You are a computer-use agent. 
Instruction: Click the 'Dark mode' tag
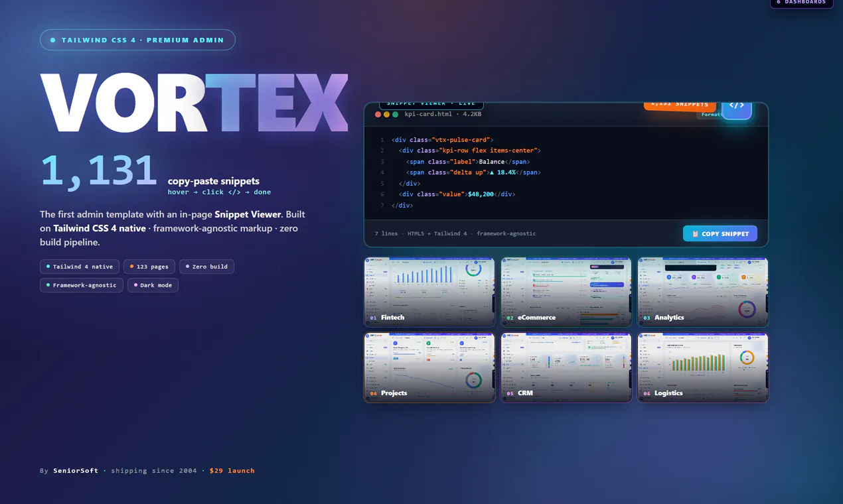point(153,285)
